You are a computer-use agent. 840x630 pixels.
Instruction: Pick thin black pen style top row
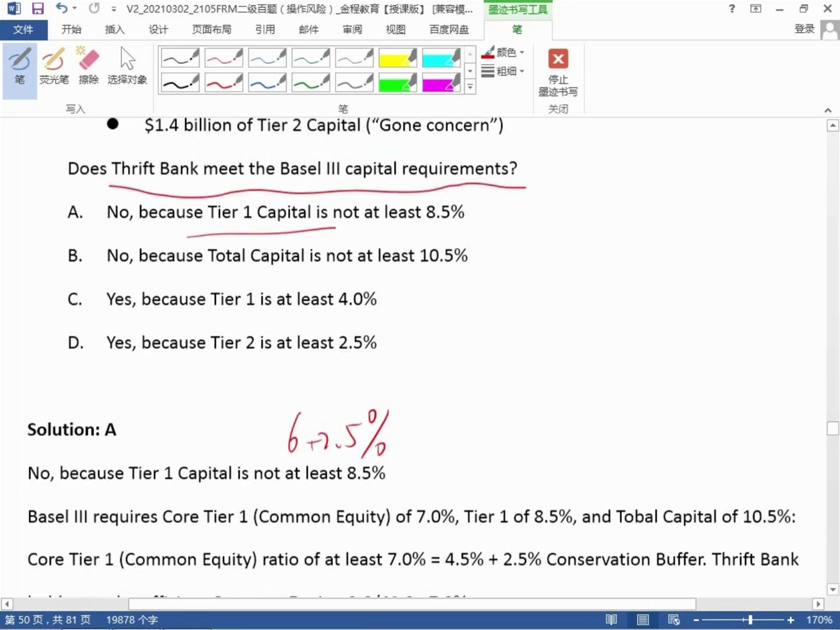(x=180, y=58)
